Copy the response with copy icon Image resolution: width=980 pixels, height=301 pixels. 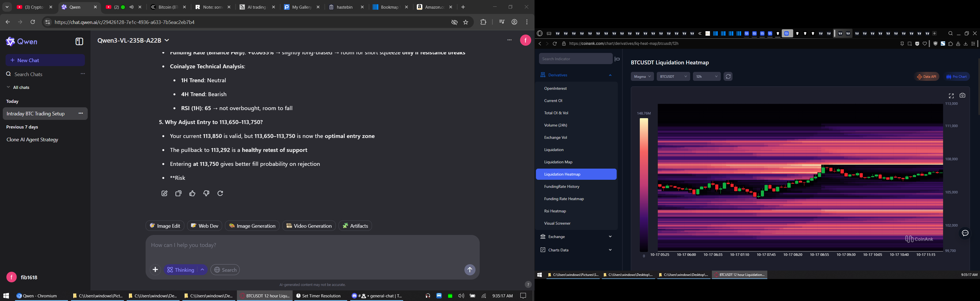[178, 193]
